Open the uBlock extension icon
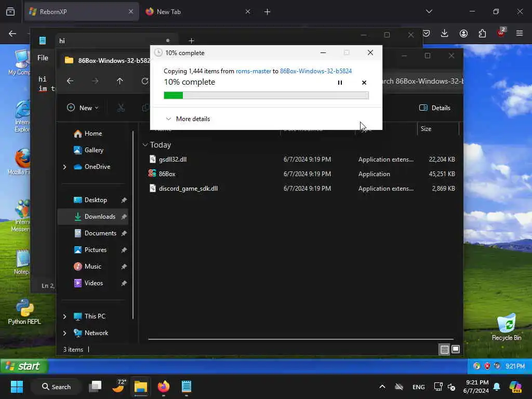This screenshot has height=399, width=532. [x=501, y=33]
